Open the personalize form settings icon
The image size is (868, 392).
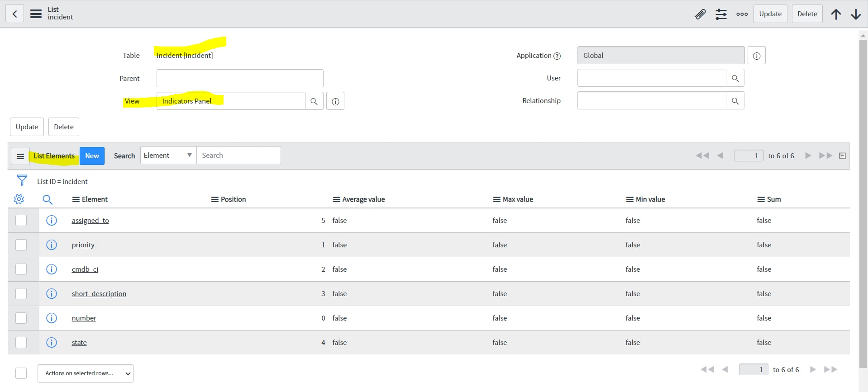pos(721,14)
